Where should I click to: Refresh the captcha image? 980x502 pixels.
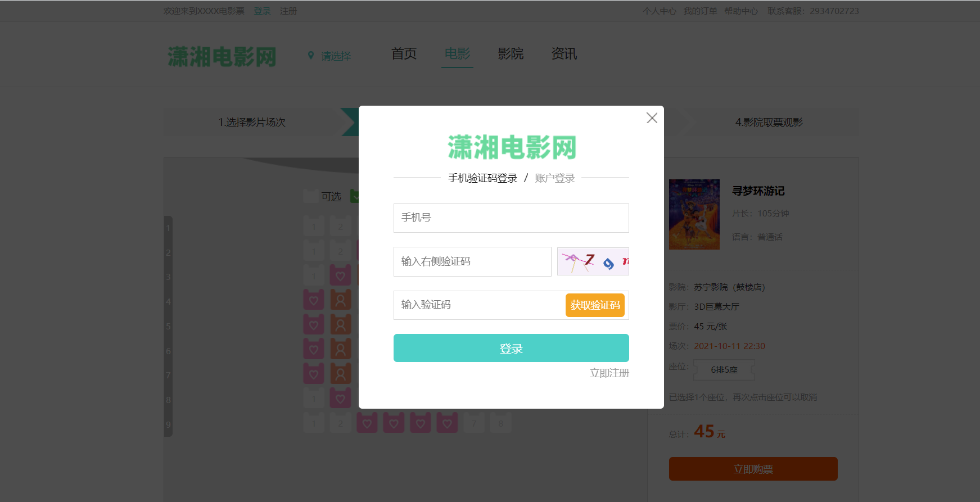coord(593,261)
